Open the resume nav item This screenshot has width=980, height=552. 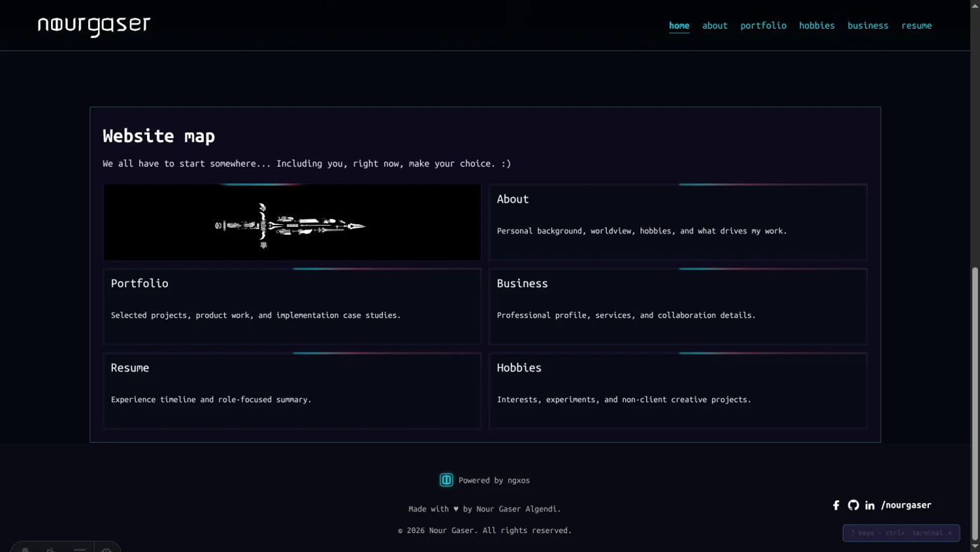pyautogui.click(x=916, y=25)
